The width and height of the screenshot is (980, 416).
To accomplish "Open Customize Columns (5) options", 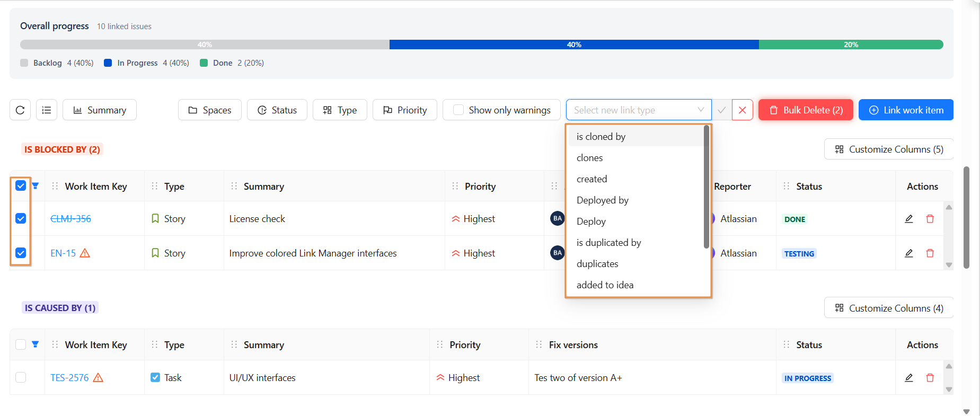I will (x=889, y=149).
